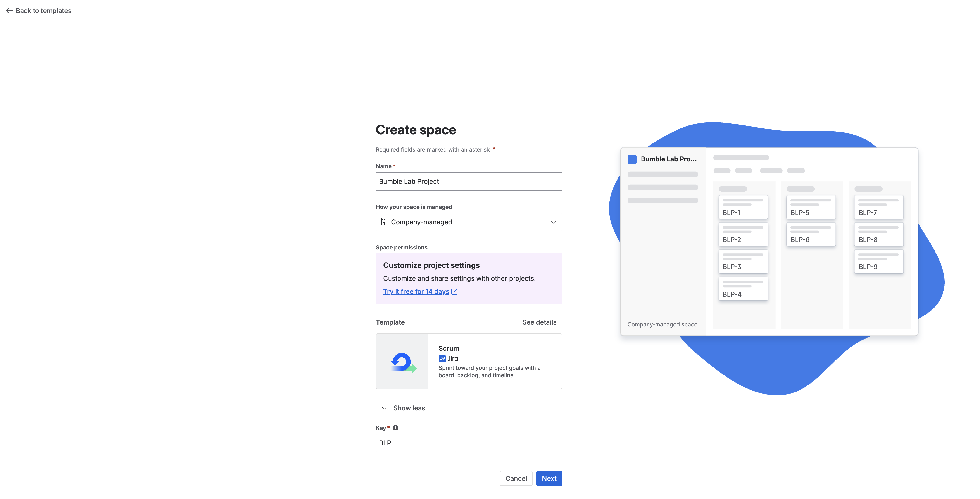Viewport: 980px width, 499px height.
Task: Focus the Name input field
Action: point(469,182)
